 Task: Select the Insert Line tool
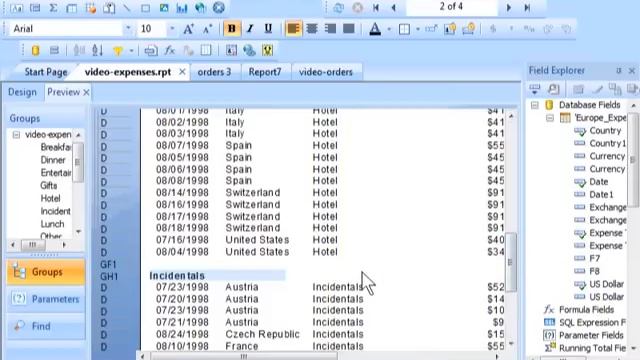[127, 8]
